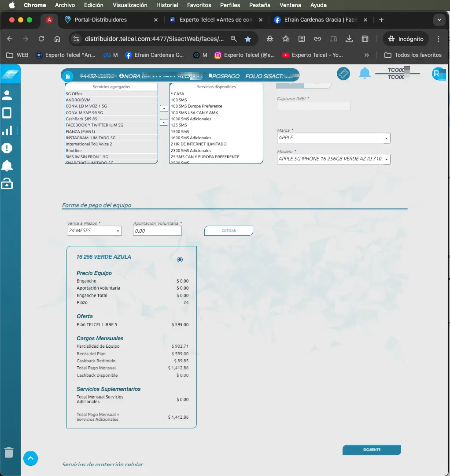
Task: Open Chrome three-dot menu
Action: [x=439, y=39]
